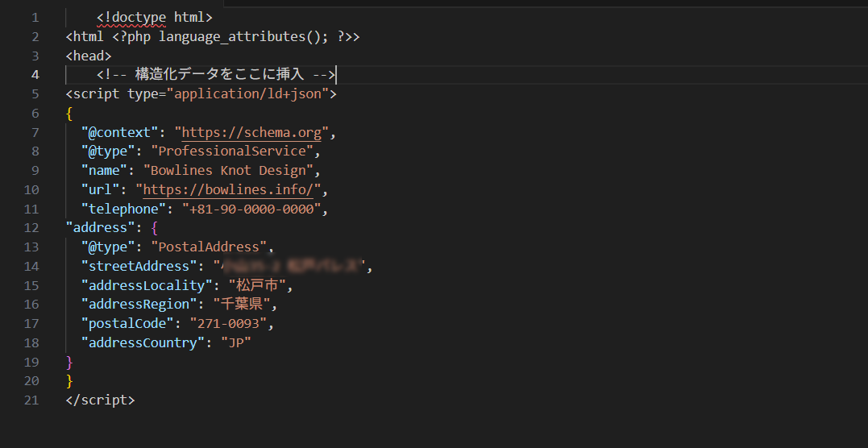Click the "271-0093" postal code value
Screen dimensions: 868x448
[x=229, y=323]
